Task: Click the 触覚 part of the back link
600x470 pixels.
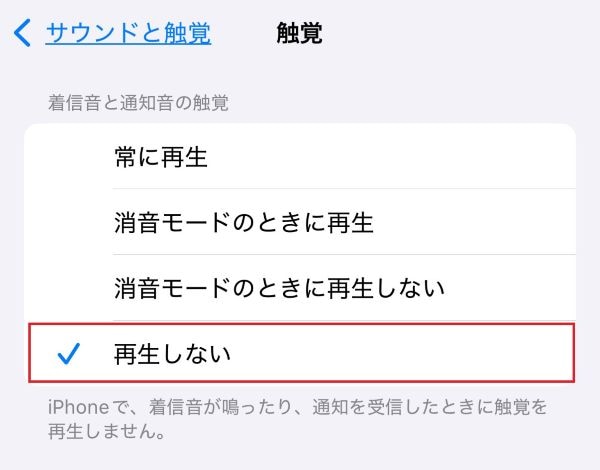Action: coord(187,33)
